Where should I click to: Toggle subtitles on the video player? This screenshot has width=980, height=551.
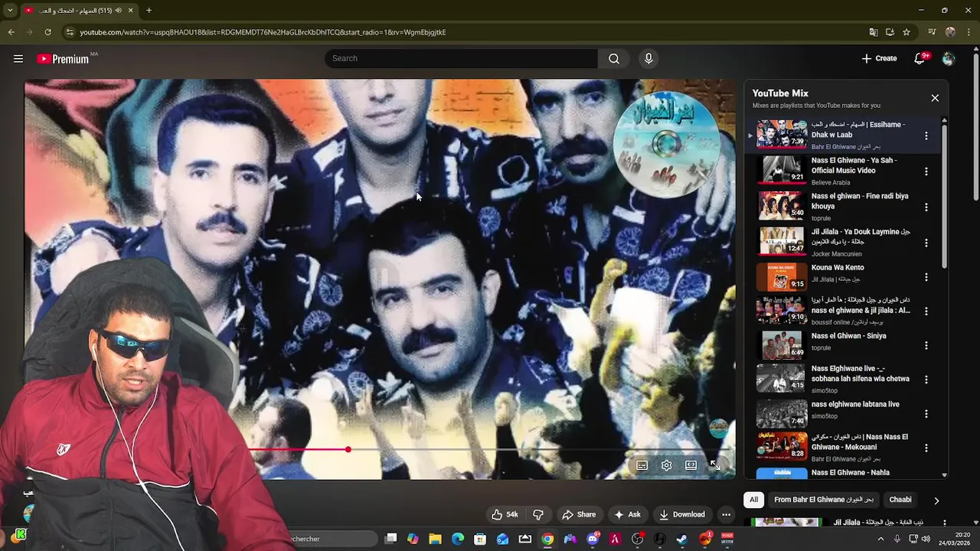click(642, 465)
